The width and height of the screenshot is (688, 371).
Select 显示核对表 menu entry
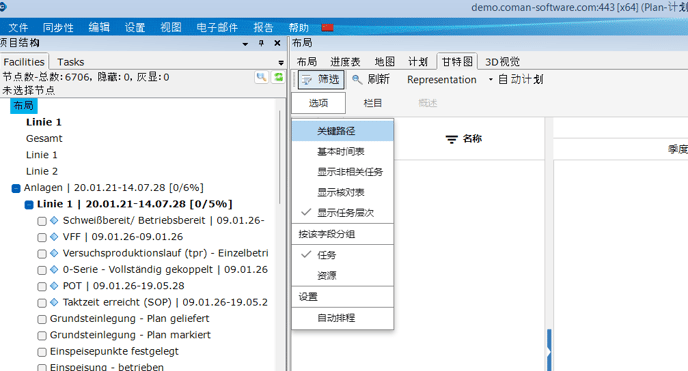point(342,193)
